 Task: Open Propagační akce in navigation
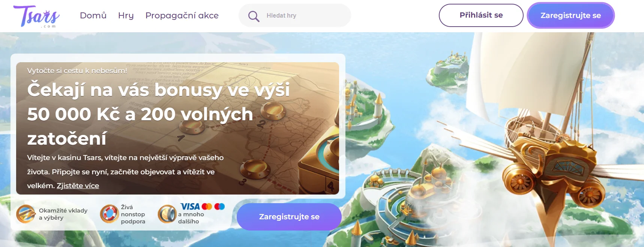coord(182,16)
